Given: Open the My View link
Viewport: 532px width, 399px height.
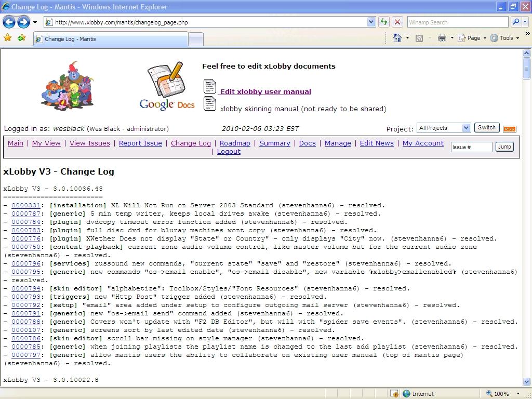Looking at the screenshot, I should 46,143.
